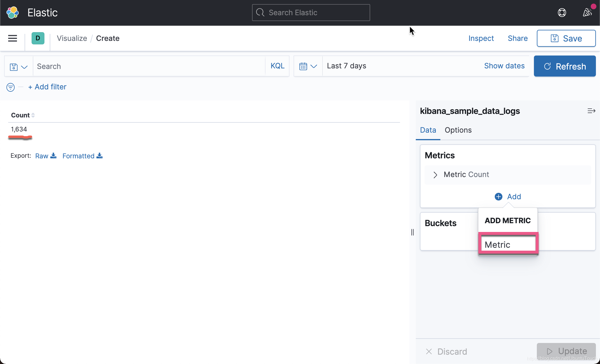The image size is (600, 364).
Task: Focus the Search Elastic field
Action: pyautogui.click(x=311, y=13)
